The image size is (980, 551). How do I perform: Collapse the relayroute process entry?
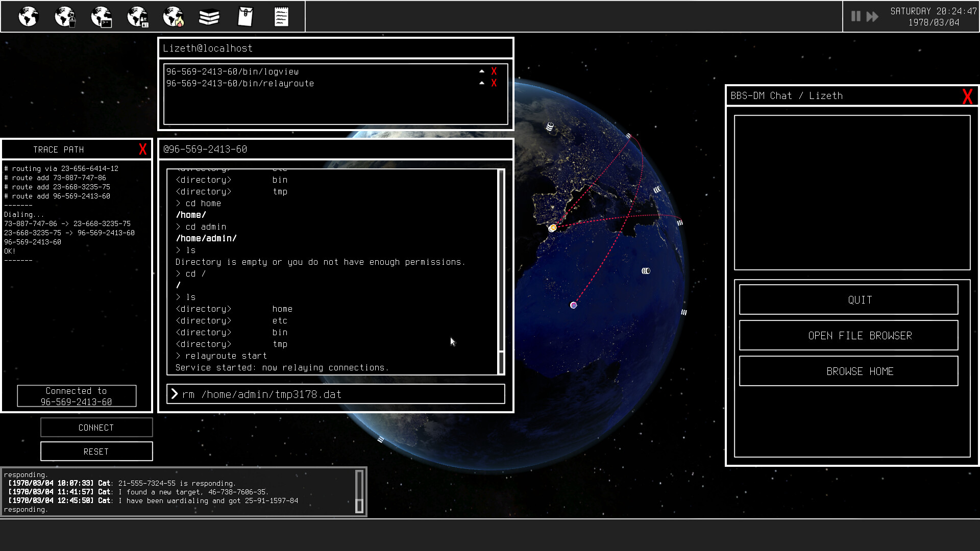point(481,83)
